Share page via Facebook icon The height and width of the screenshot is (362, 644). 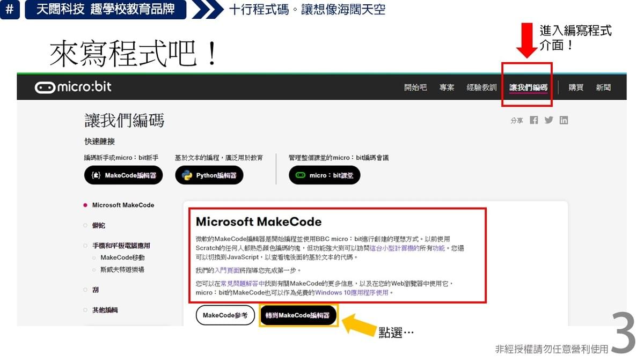533,120
